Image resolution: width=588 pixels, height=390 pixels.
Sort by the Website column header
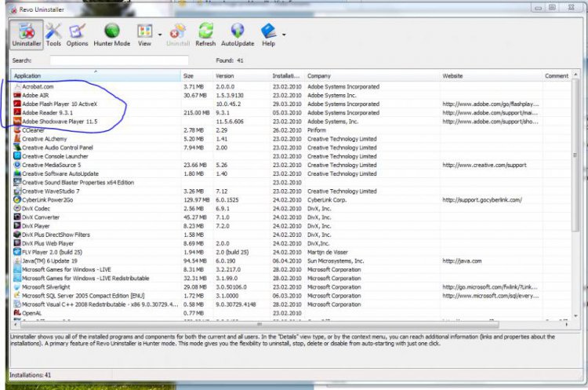pos(491,76)
